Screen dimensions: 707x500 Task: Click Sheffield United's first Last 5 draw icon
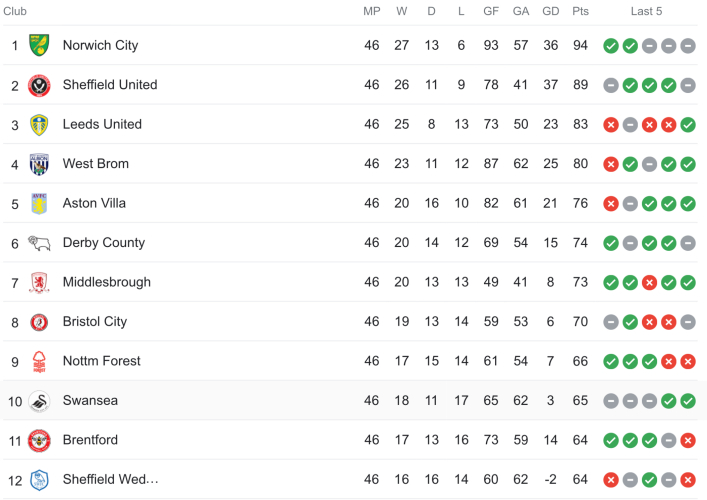click(611, 85)
